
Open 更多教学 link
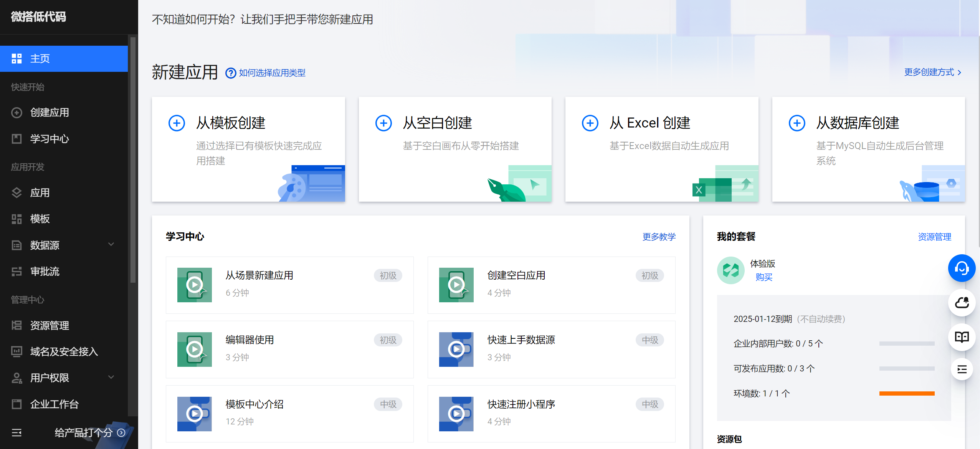pyautogui.click(x=659, y=237)
